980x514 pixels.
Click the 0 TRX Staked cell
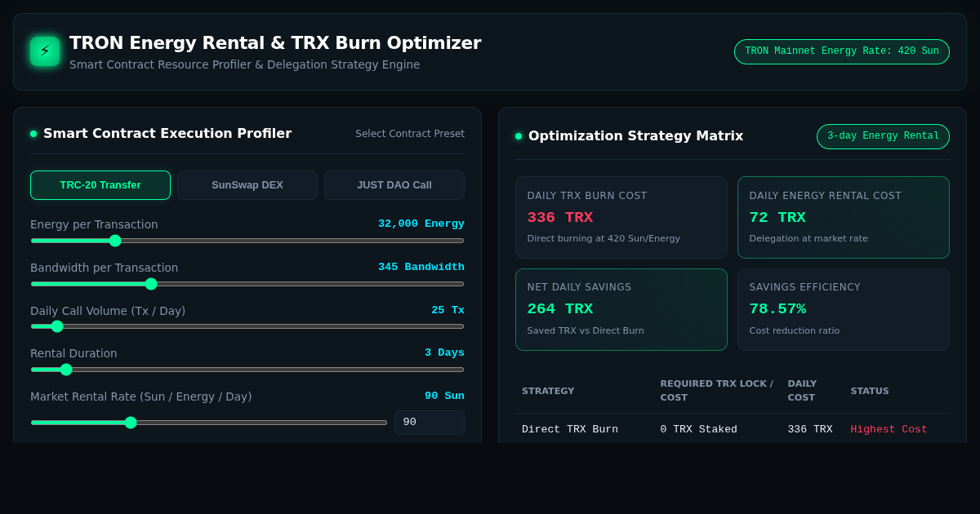[698, 429]
